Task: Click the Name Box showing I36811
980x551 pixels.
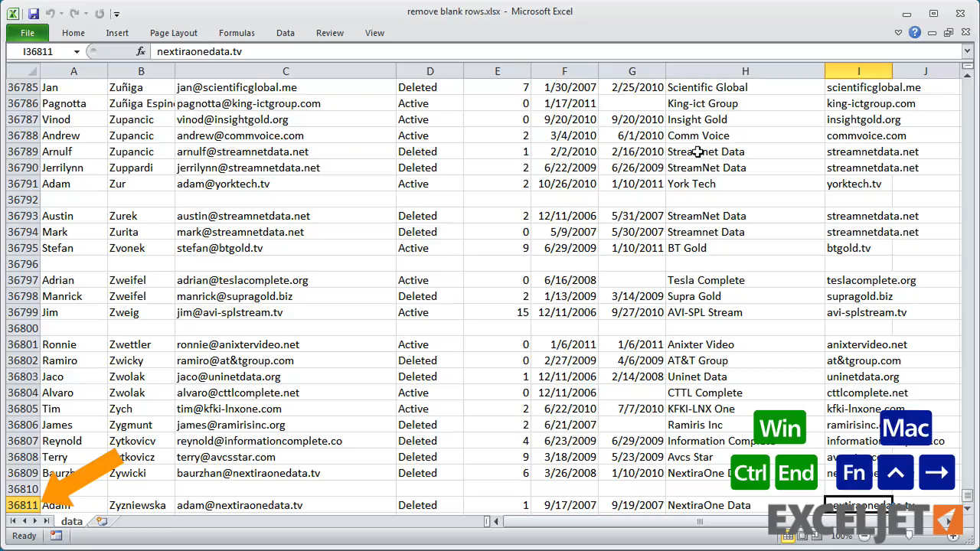Action: [x=38, y=51]
